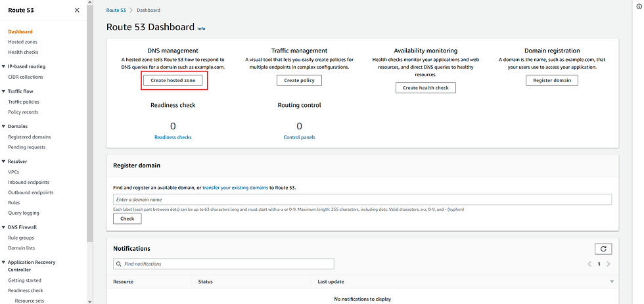Open Rules under Resolver
Viewport: 644px width, 304px height.
pos(14,203)
